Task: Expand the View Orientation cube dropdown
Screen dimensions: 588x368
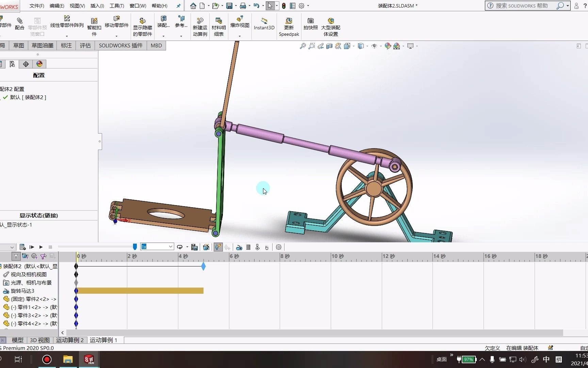Action: 354,46
